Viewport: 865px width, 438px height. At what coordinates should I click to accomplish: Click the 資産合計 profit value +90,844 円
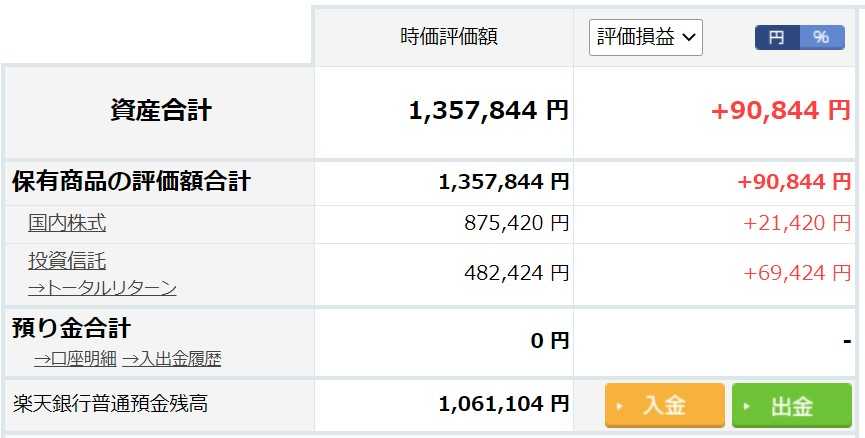pyautogui.click(x=781, y=110)
